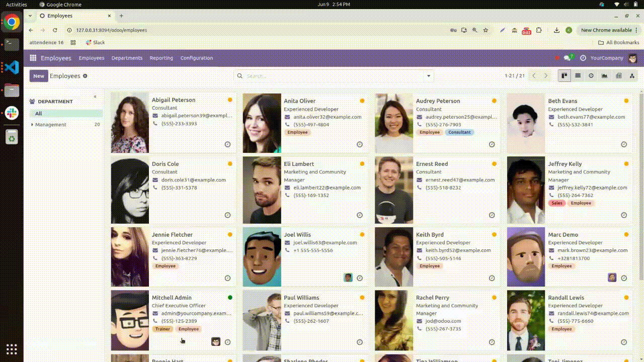
Task: Open the Reporting menu
Action: click(161, 58)
